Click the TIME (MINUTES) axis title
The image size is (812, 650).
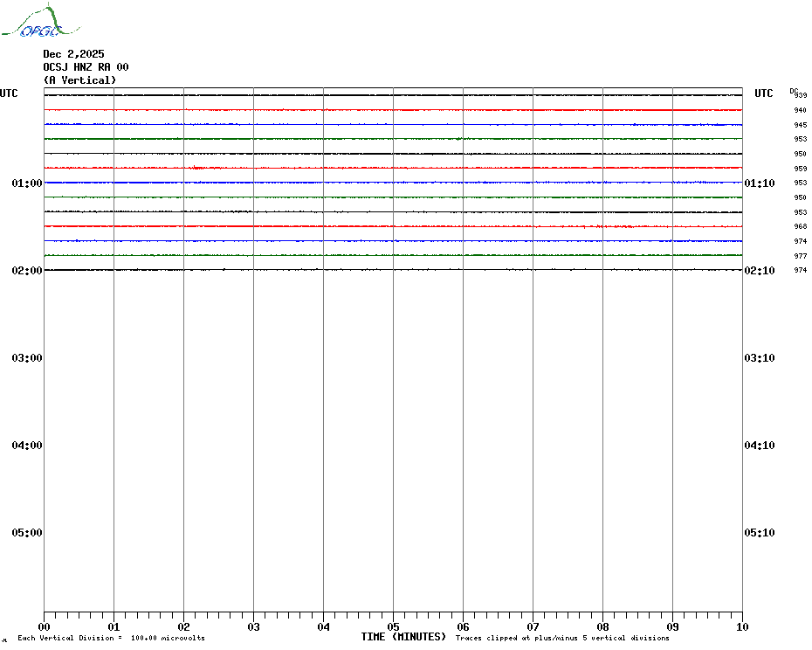pos(403,637)
